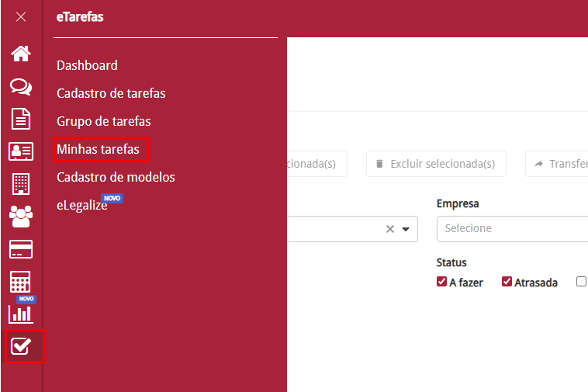The image size is (588, 392).
Task: Open the building companies icon
Action: [21, 184]
